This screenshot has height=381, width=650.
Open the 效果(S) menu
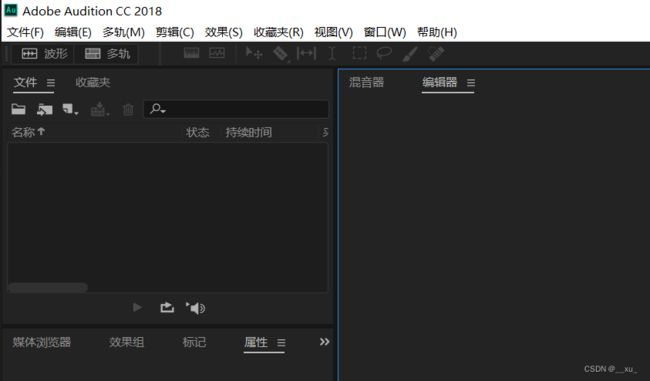(x=223, y=32)
